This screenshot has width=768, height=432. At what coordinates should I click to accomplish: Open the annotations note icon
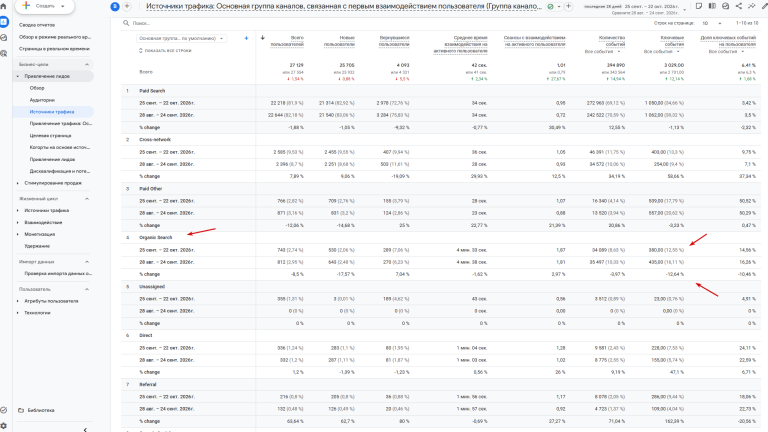699,6
